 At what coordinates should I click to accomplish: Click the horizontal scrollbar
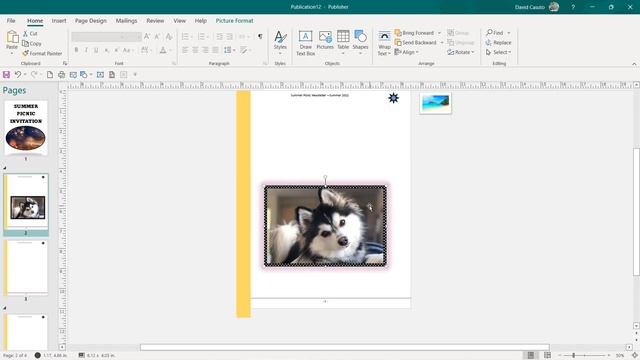pyautogui.click(x=344, y=347)
